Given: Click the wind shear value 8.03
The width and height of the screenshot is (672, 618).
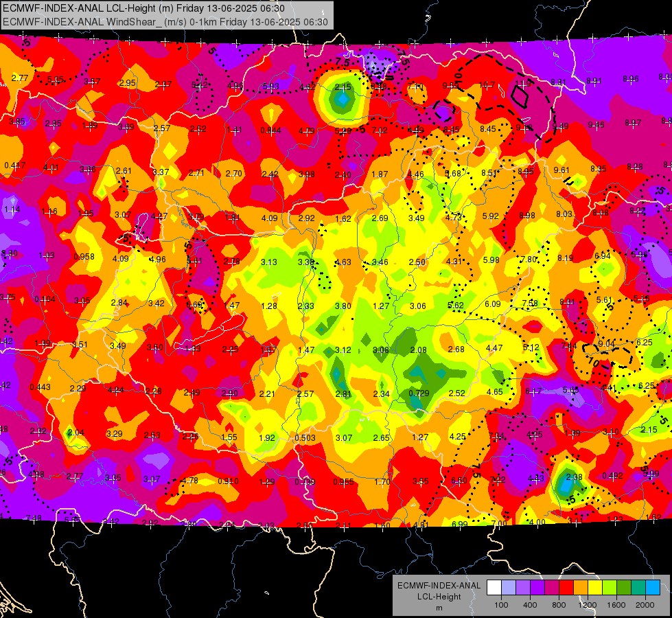Looking at the screenshot, I should point(564,214).
